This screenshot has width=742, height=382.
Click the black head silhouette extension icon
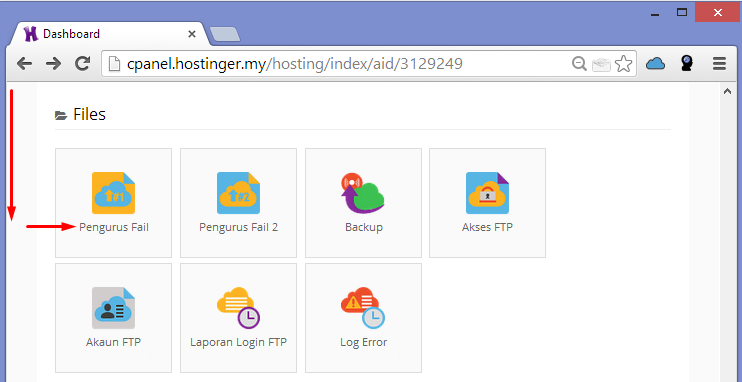pyautogui.click(x=687, y=63)
